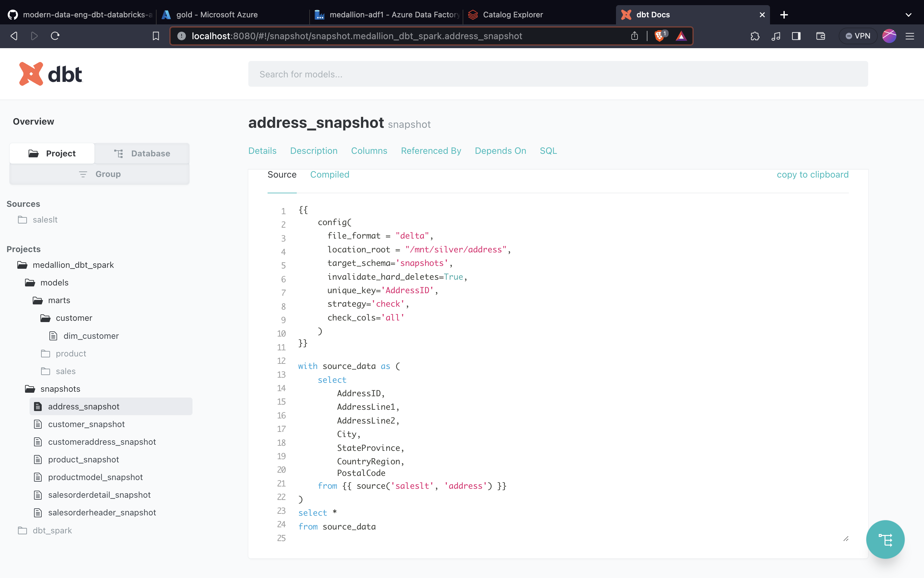Click Brave Rewards triangle icon
The image size is (924, 578).
tap(681, 36)
